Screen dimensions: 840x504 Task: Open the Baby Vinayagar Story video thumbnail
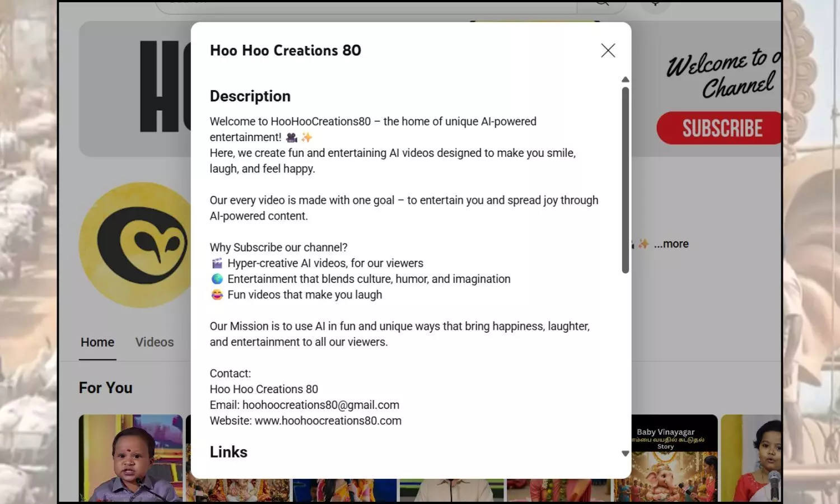click(x=666, y=458)
